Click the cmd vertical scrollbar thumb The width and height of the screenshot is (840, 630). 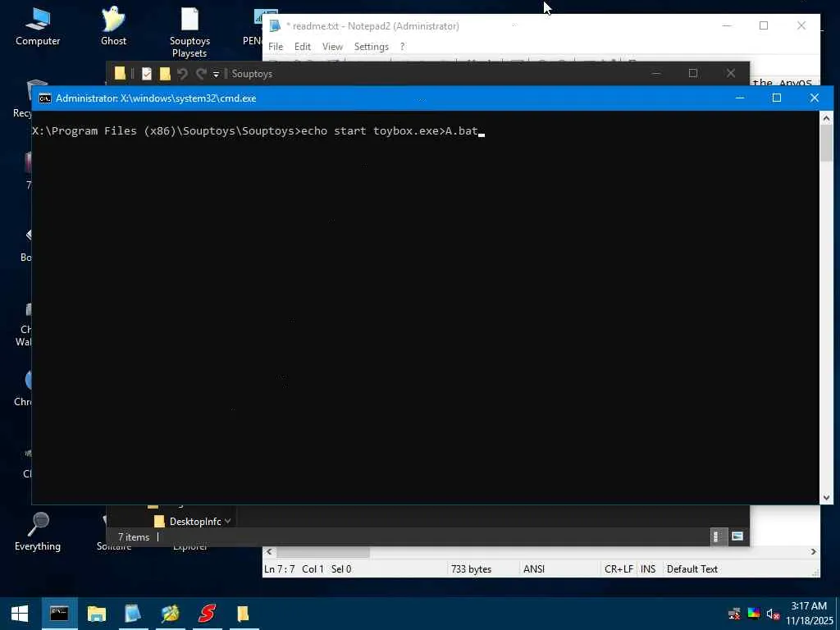826,143
